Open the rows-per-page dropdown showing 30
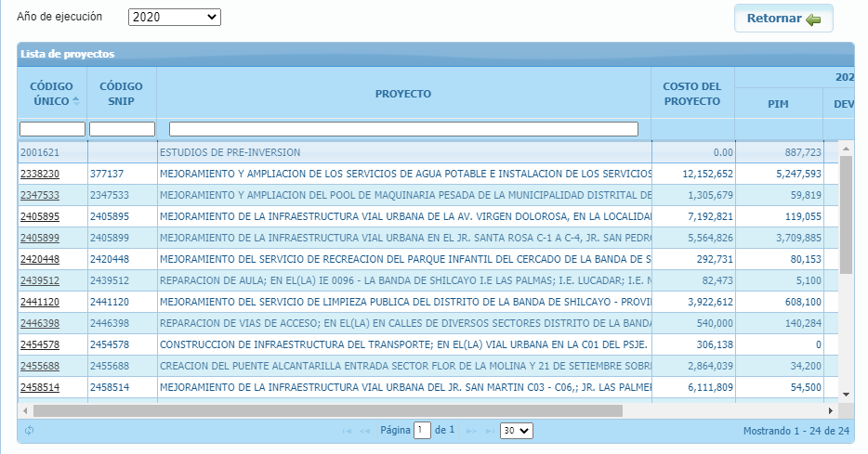 click(516, 431)
